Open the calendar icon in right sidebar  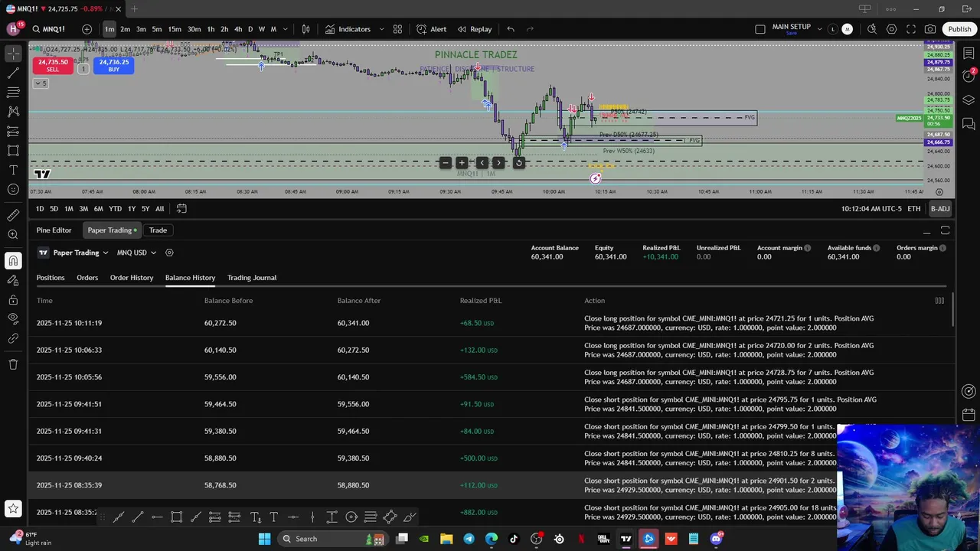click(969, 415)
